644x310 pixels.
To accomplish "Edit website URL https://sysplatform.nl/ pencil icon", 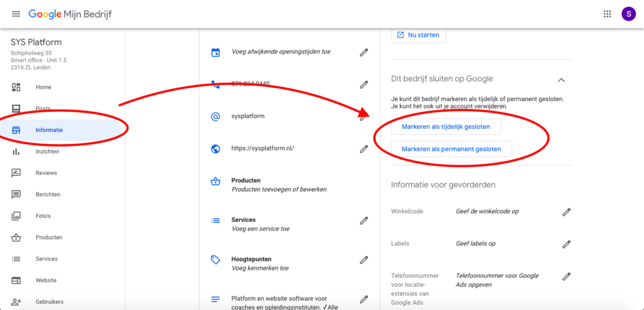I will point(364,148).
